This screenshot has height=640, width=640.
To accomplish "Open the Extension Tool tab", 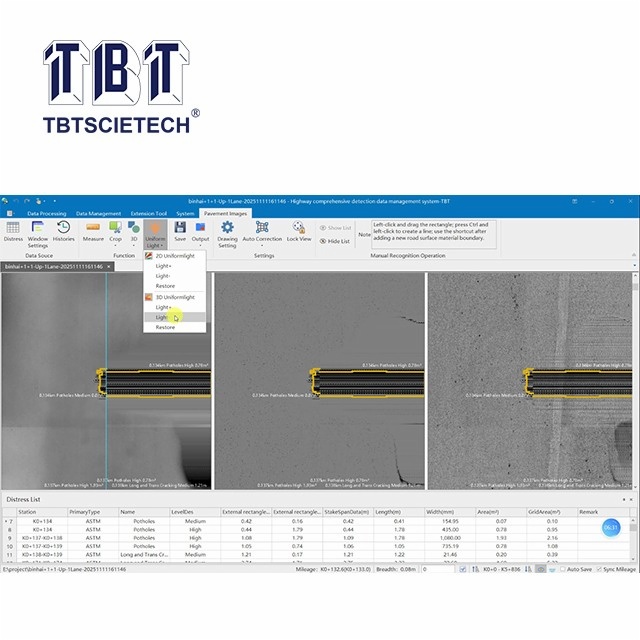I will pos(149,213).
